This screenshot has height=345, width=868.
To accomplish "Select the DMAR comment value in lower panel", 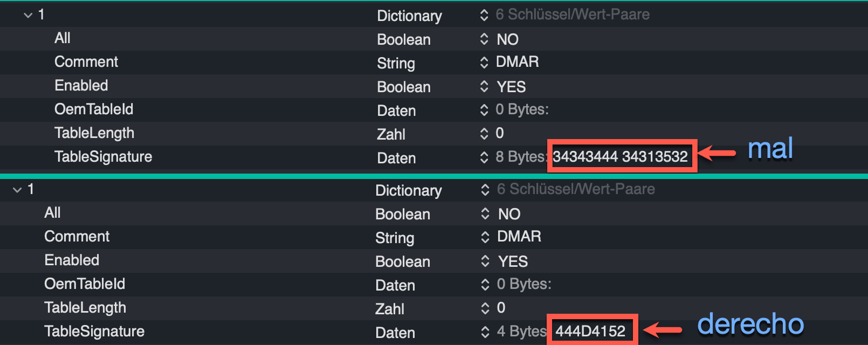I will [x=519, y=237].
